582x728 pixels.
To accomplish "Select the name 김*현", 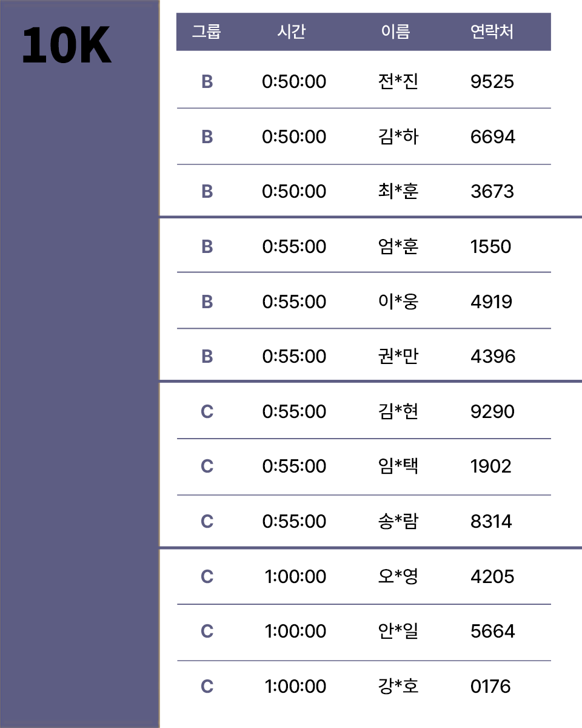I will (x=398, y=411).
